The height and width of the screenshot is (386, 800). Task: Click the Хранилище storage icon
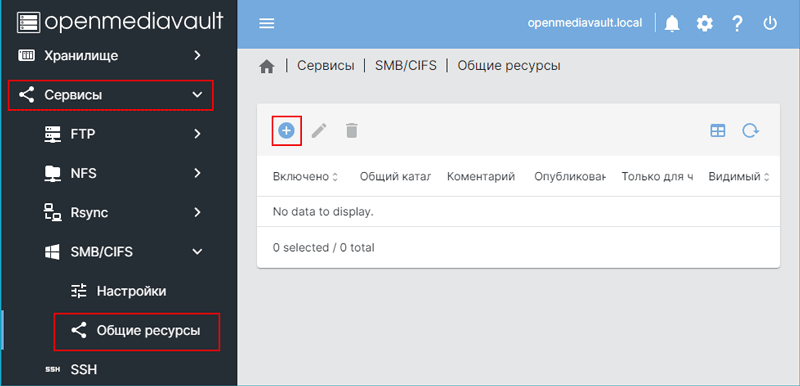27,55
